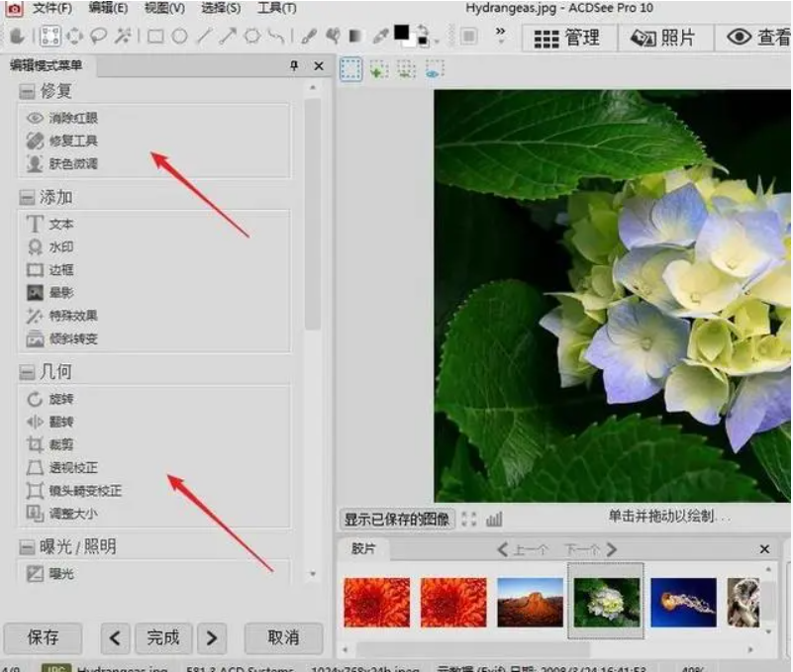This screenshot has height=672, width=793.
Task: Collapse the 曝光/照明 group
Action: click(x=27, y=547)
